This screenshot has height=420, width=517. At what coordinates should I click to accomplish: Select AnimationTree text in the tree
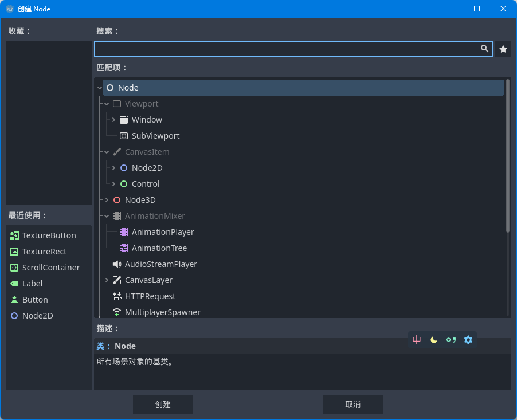pos(159,248)
